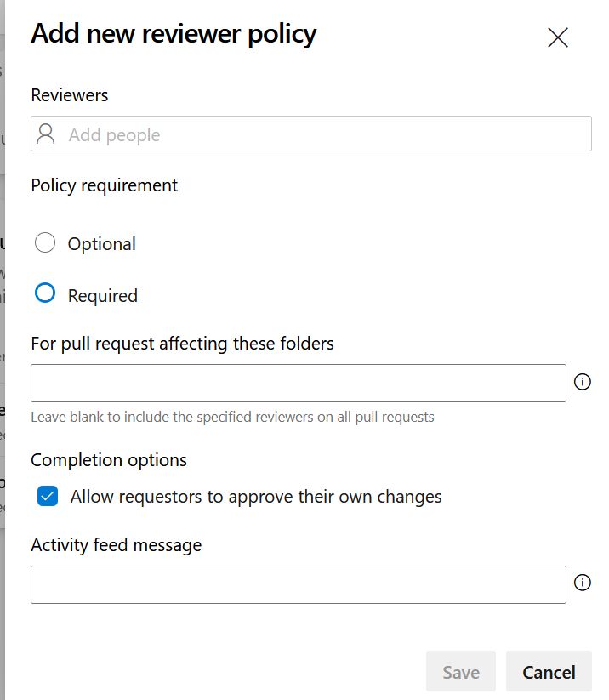Image resolution: width=609 pixels, height=700 pixels.
Task: Click the pull request folders path input
Action: 298,383
